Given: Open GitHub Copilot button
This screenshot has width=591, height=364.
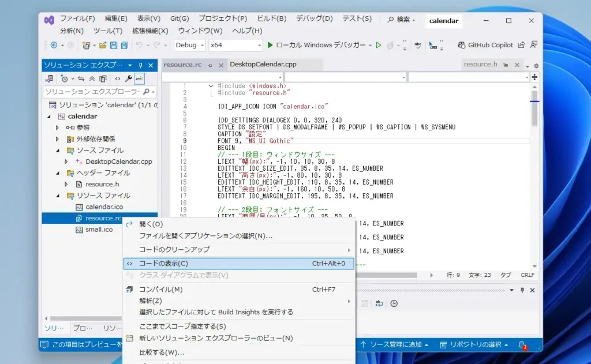Looking at the screenshot, I should click(485, 45).
